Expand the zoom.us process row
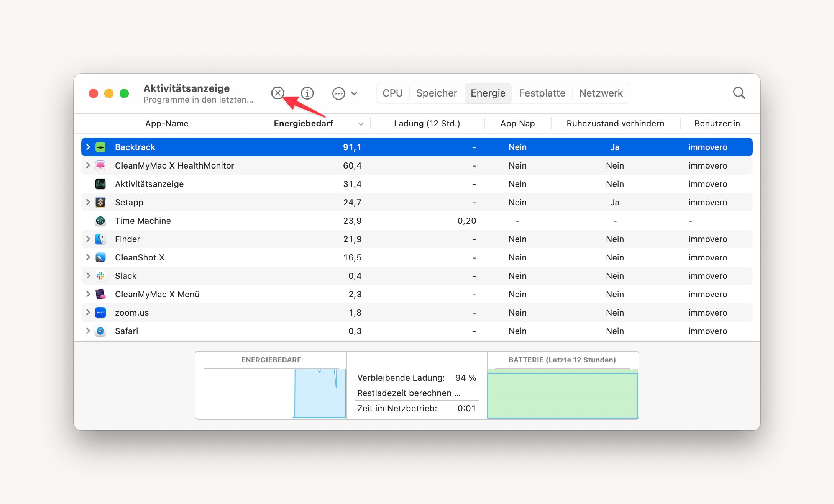Viewport: 834px width, 504px height. 88,313
